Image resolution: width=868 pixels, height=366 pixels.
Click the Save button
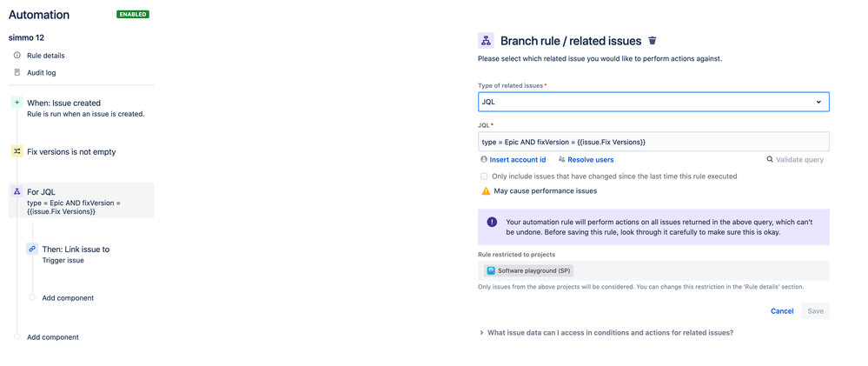pos(815,311)
